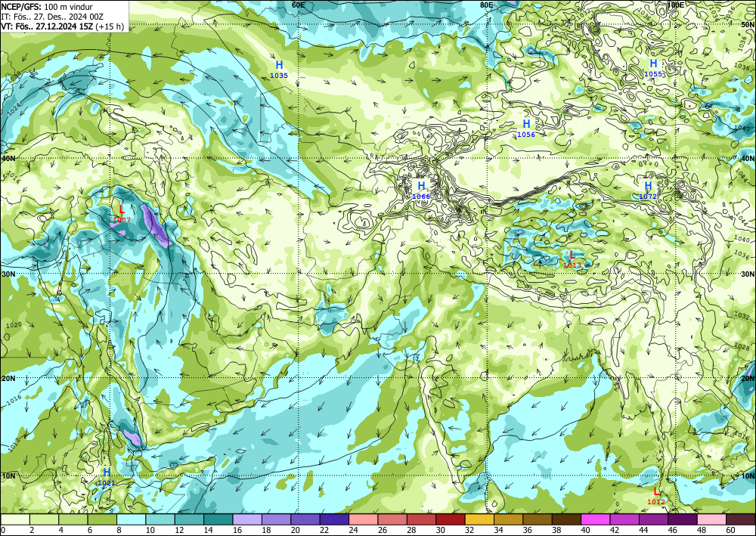Click the 60E longitude label

click(299, 5)
